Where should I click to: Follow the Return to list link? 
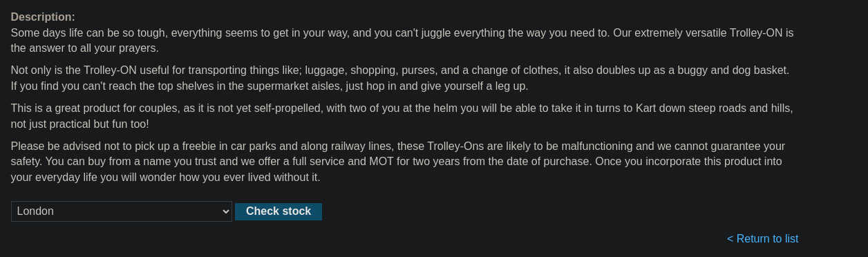762,238
